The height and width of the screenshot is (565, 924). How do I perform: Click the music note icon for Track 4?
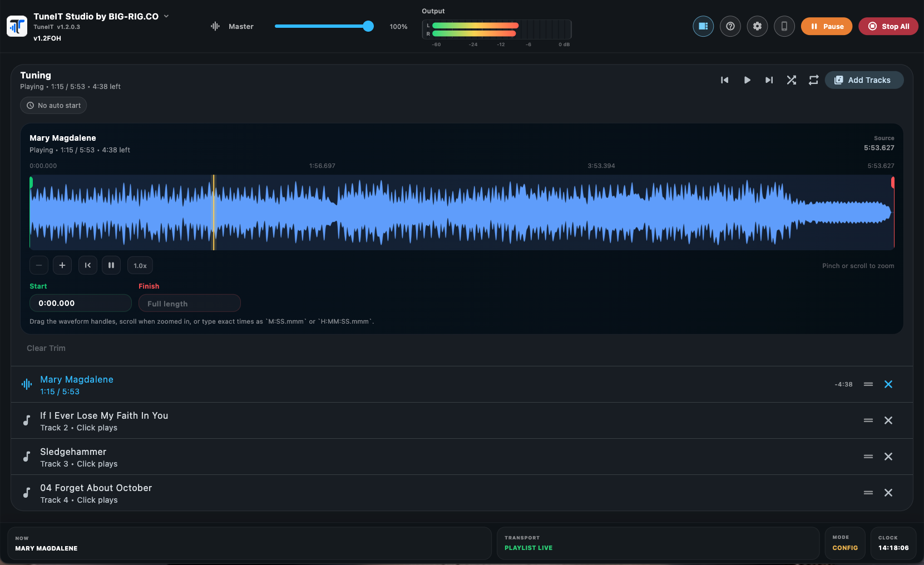[x=26, y=493]
